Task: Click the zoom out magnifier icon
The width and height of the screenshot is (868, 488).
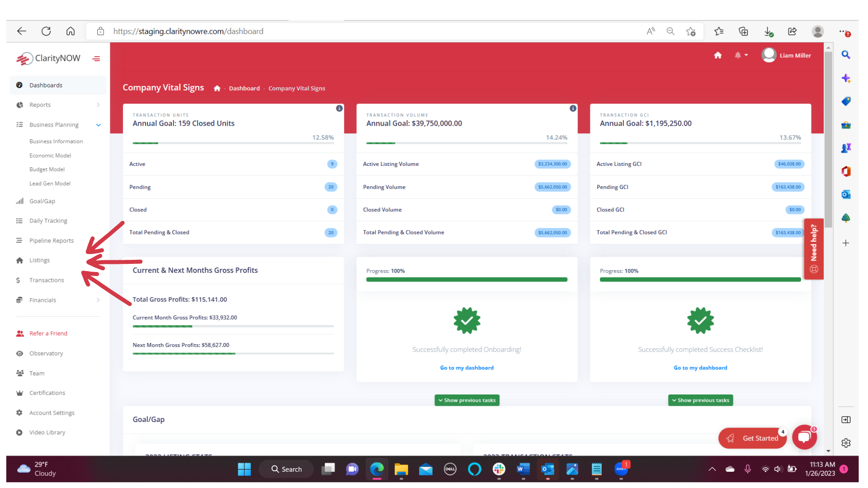Action: click(670, 31)
